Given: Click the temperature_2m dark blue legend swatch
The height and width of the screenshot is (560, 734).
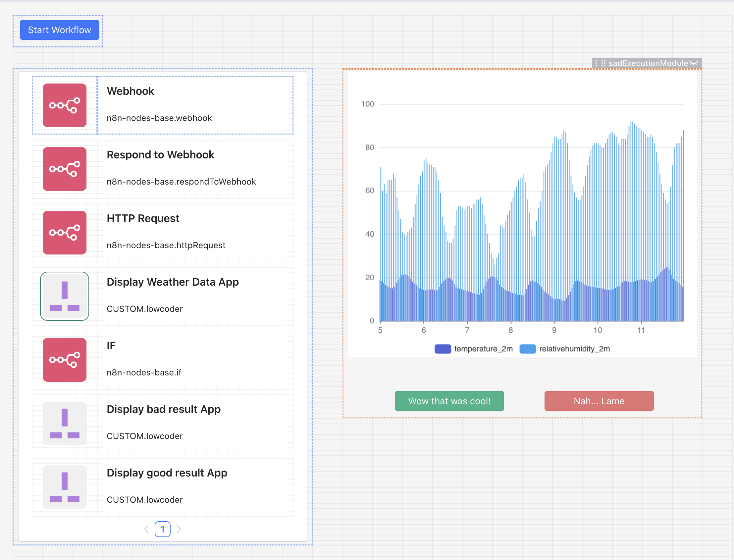Looking at the screenshot, I should pyautogui.click(x=443, y=349).
